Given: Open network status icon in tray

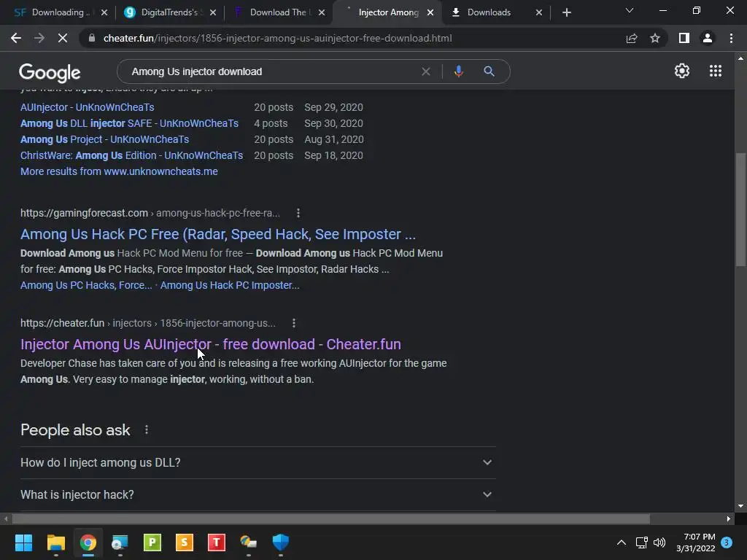Looking at the screenshot, I should tap(641, 542).
